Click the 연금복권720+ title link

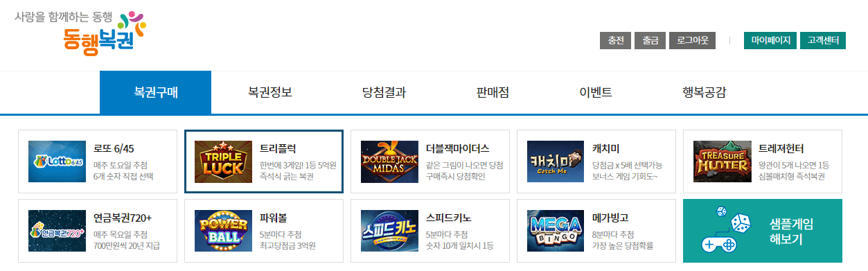[x=123, y=218]
